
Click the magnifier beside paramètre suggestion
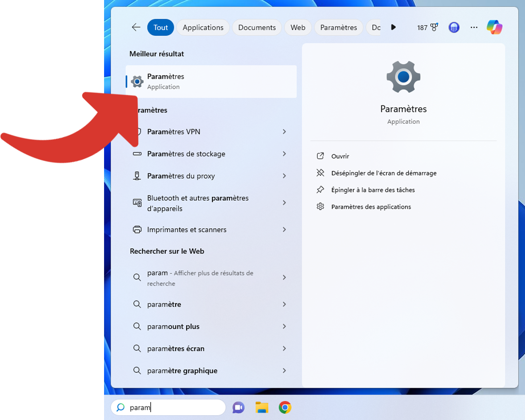point(137,304)
